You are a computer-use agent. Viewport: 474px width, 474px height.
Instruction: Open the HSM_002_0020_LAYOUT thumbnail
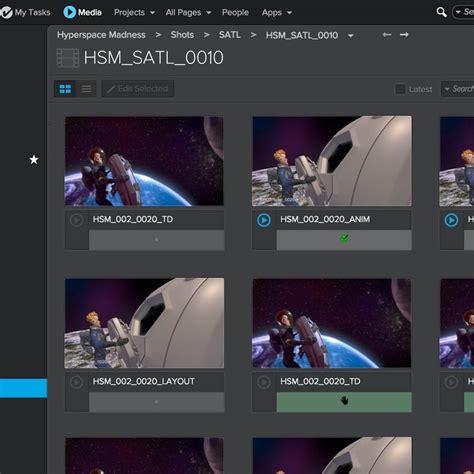(x=144, y=323)
